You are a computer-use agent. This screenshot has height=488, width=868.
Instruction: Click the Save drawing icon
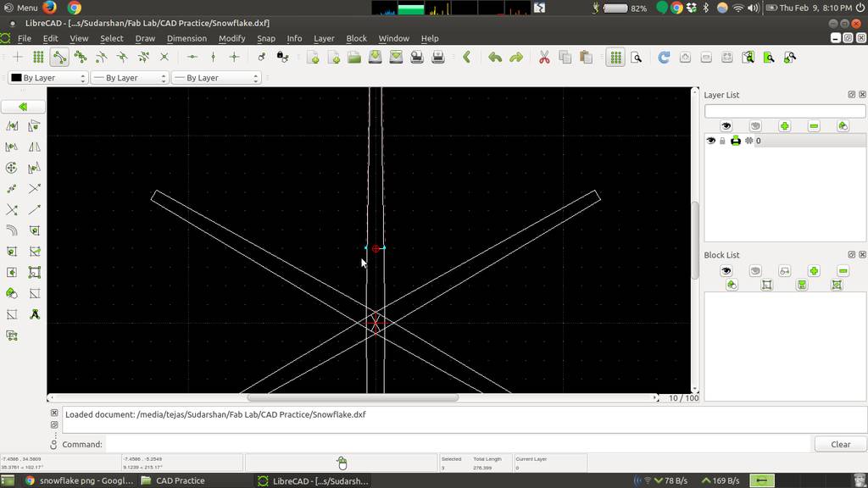376,57
